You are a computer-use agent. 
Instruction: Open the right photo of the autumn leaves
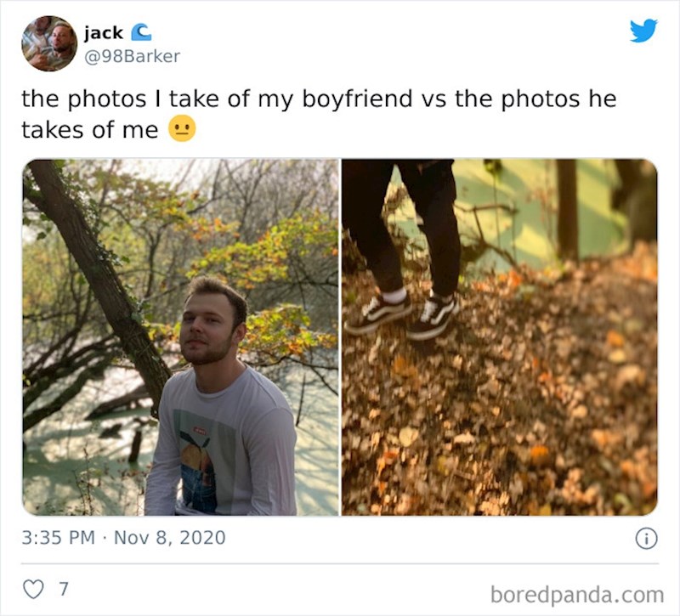coord(499,336)
